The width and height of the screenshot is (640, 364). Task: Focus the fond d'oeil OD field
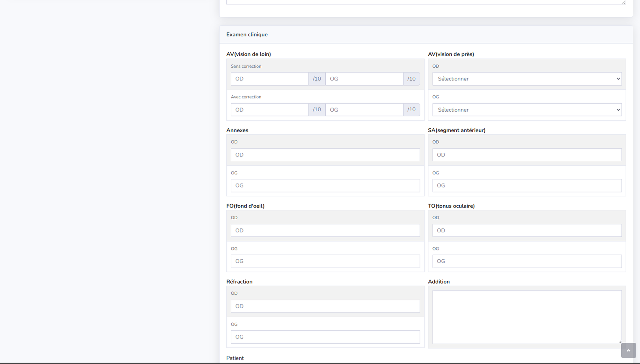pyautogui.click(x=325, y=230)
